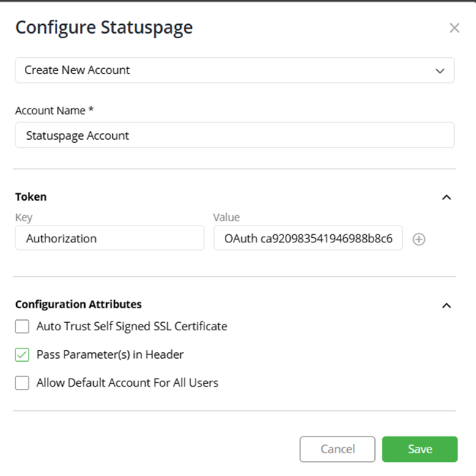Click the Cancel button
Image resolution: width=476 pixels, height=476 pixels.
click(x=338, y=450)
